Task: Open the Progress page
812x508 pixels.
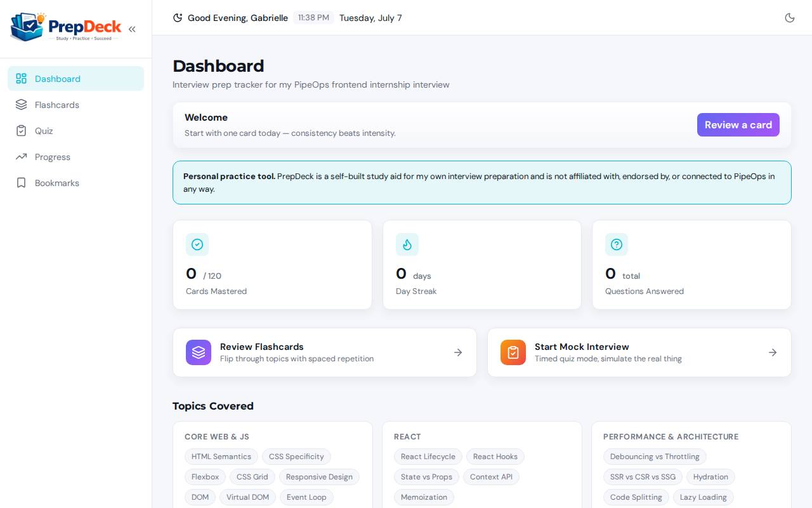Action: coord(75,157)
